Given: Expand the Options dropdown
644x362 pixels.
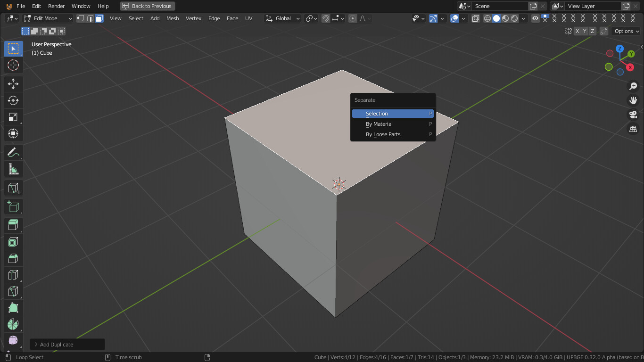Looking at the screenshot, I should tap(627, 31).
